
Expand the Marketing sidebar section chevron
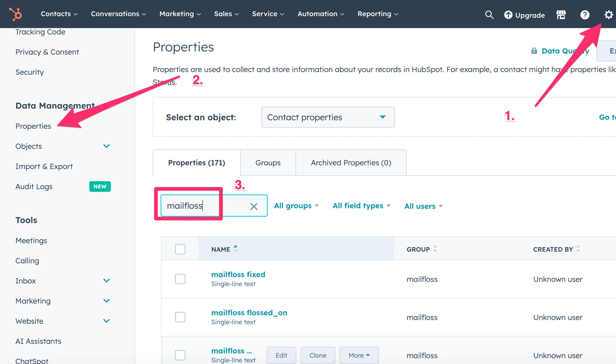coord(107,301)
